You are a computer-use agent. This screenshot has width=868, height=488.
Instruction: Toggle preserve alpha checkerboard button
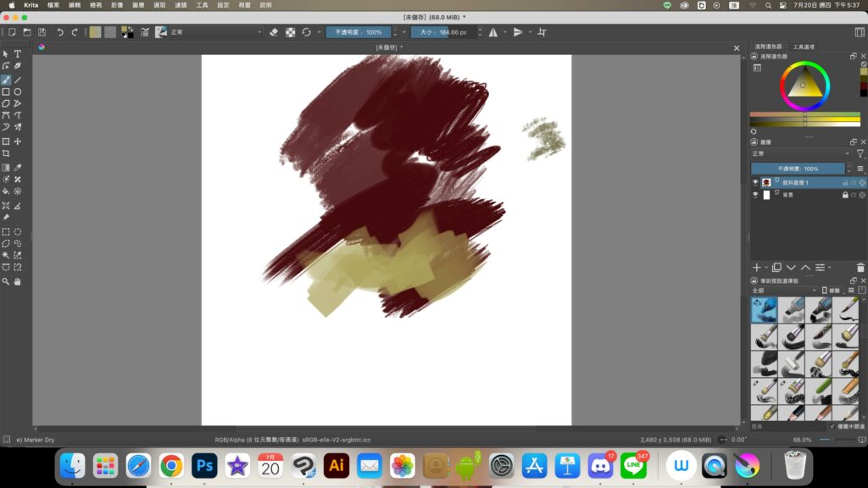coord(290,32)
